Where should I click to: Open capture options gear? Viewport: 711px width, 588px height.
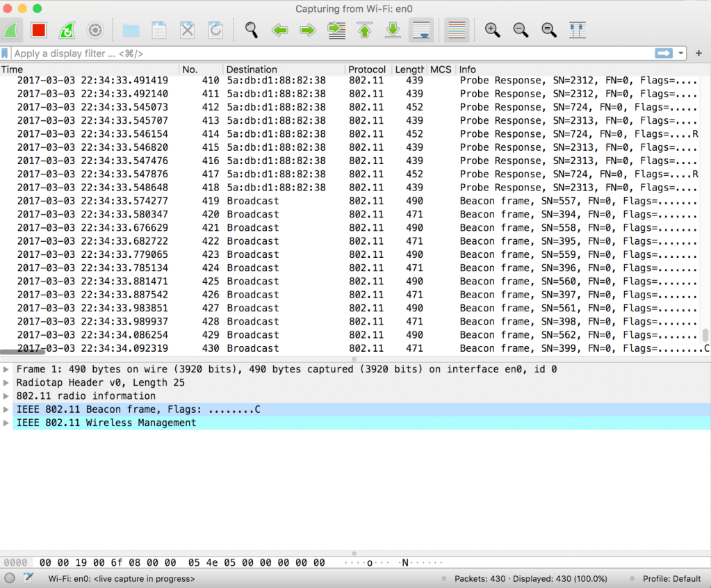tap(95, 30)
